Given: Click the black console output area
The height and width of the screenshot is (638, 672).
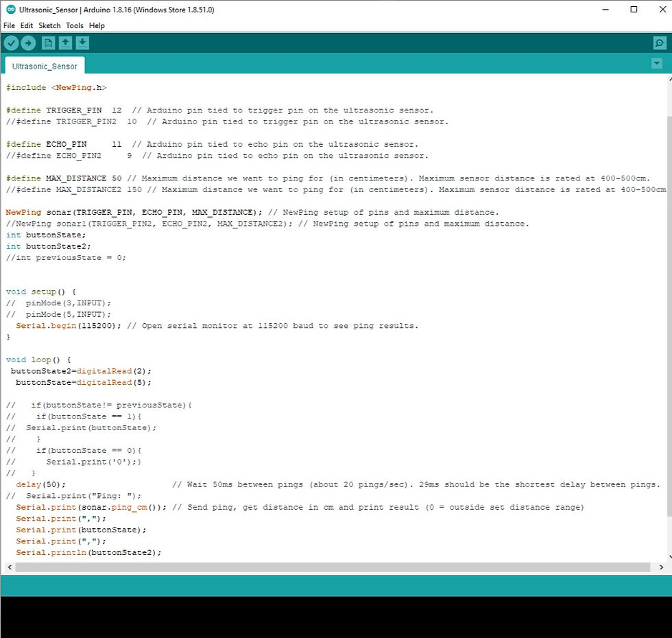Looking at the screenshot, I should [x=336, y=617].
